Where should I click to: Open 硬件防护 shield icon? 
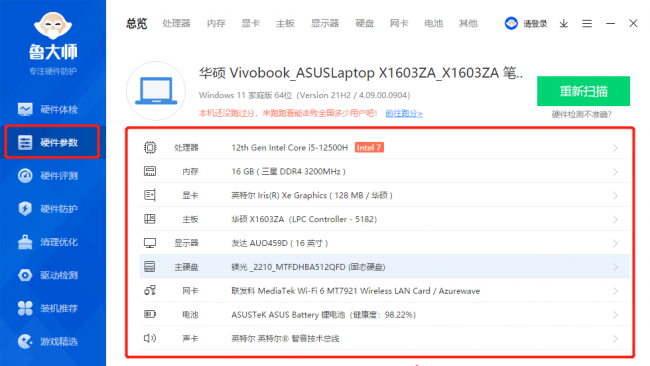click(25, 208)
